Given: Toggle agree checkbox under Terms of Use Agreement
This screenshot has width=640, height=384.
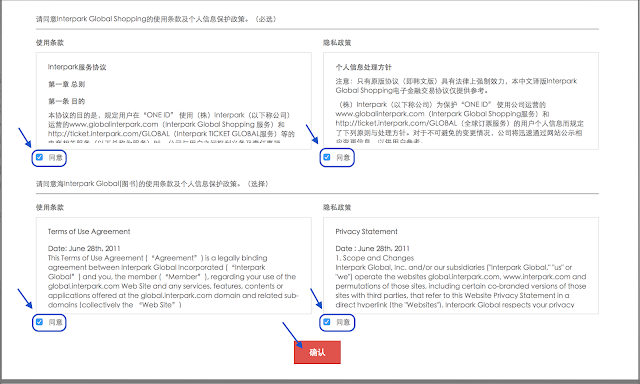Looking at the screenshot, I should point(39,322).
